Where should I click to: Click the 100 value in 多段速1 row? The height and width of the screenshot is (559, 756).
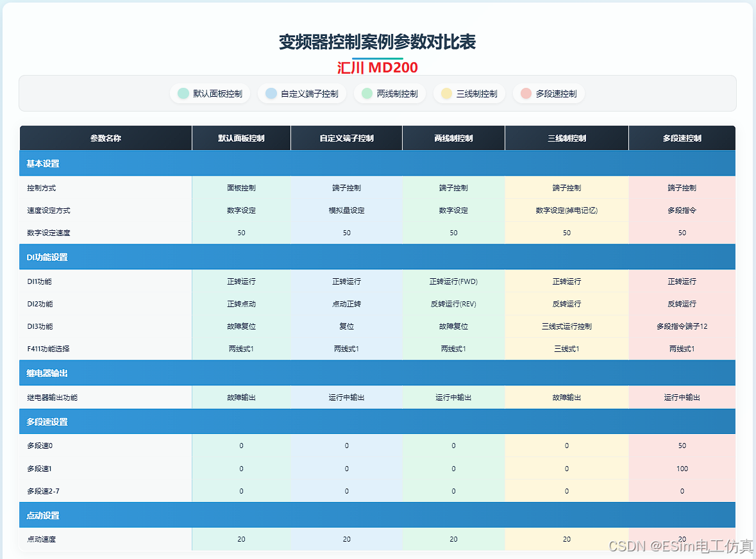(x=682, y=469)
